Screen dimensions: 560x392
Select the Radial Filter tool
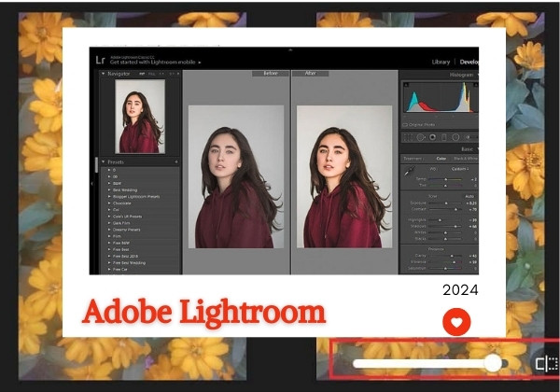click(455, 137)
